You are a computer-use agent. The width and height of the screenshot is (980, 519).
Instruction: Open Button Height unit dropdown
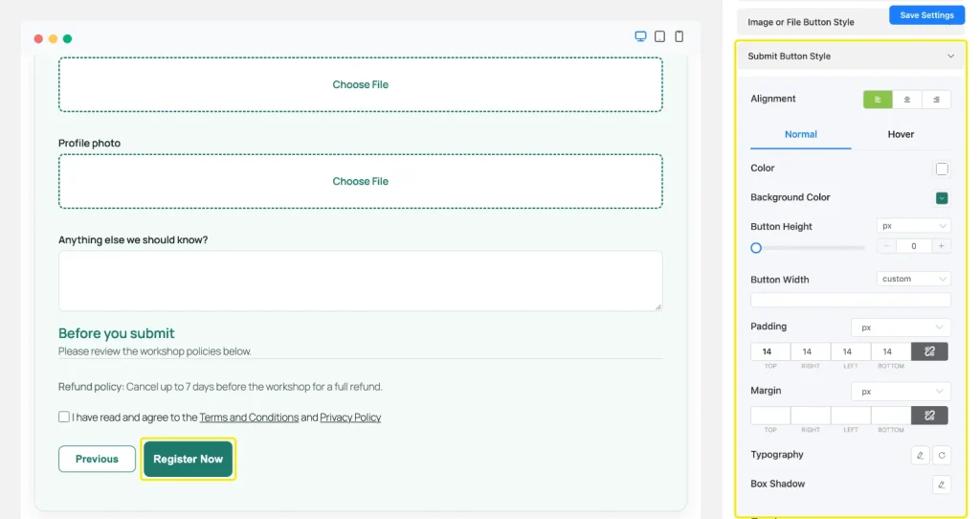point(913,226)
